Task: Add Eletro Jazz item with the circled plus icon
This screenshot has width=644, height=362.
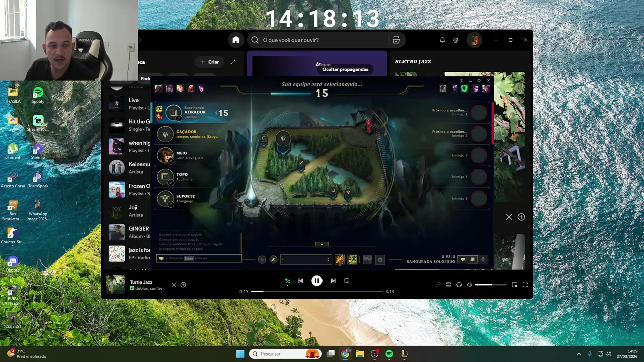Action: click(x=521, y=217)
